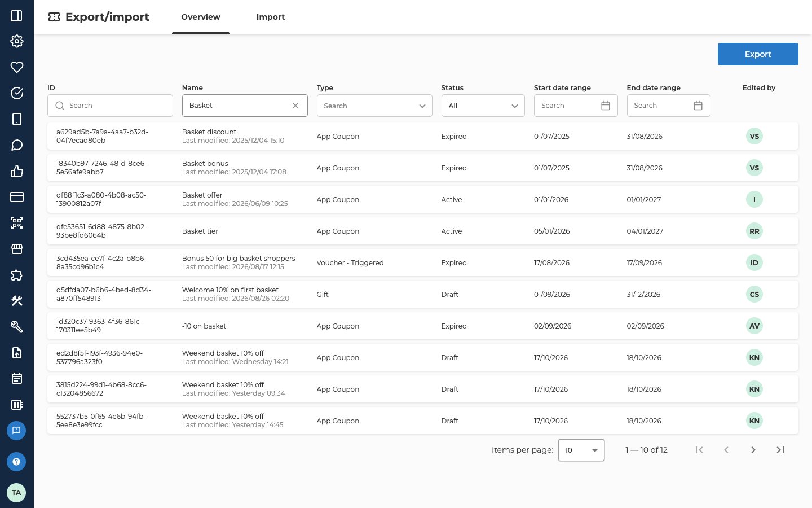Jump to the last page
This screenshot has width=812, height=508.
(x=780, y=450)
